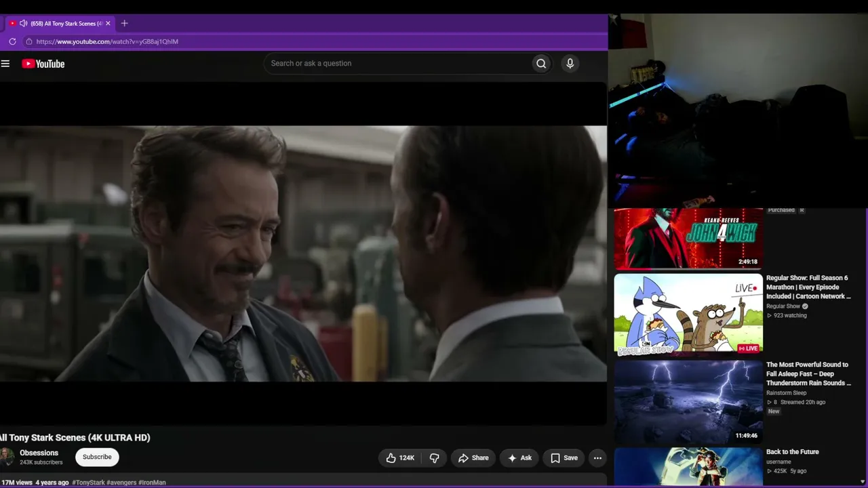
Task: Click the 17M views text
Action: pos(16,483)
